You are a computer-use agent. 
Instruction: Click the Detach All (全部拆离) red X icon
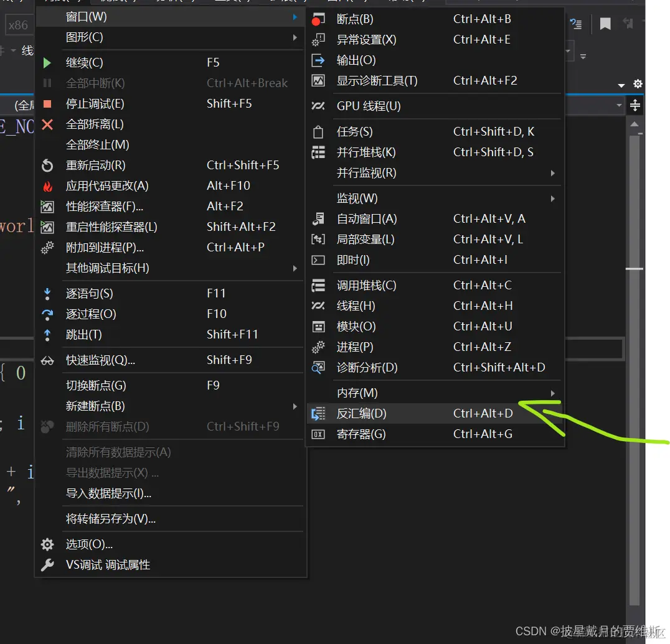pyautogui.click(x=47, y=124)
